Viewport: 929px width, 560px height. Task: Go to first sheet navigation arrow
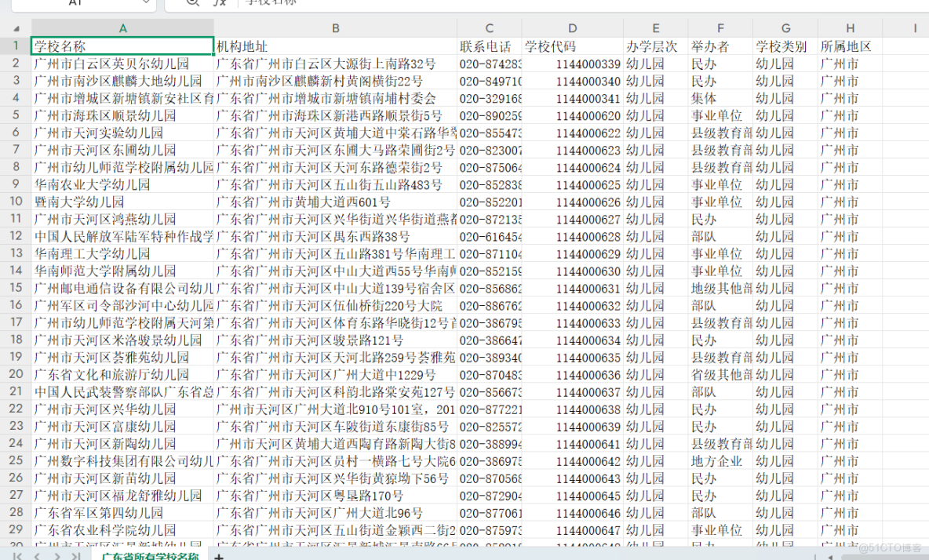tap(17, 555)
